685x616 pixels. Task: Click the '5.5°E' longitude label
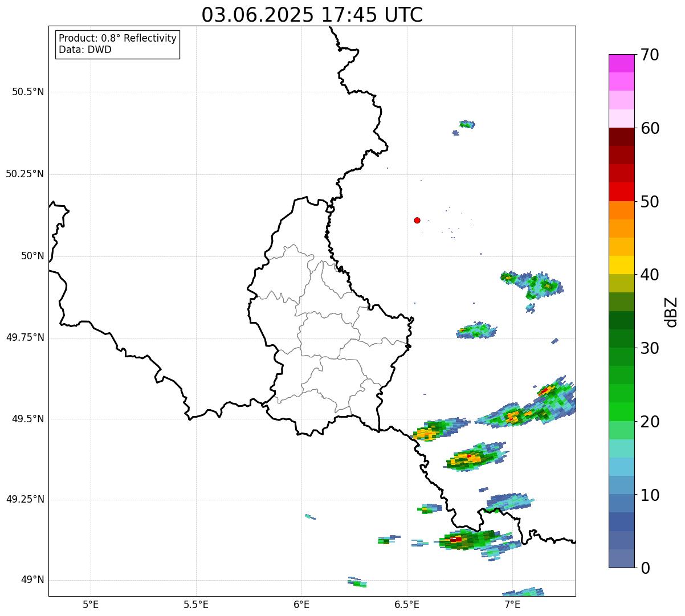click(196, 604)
